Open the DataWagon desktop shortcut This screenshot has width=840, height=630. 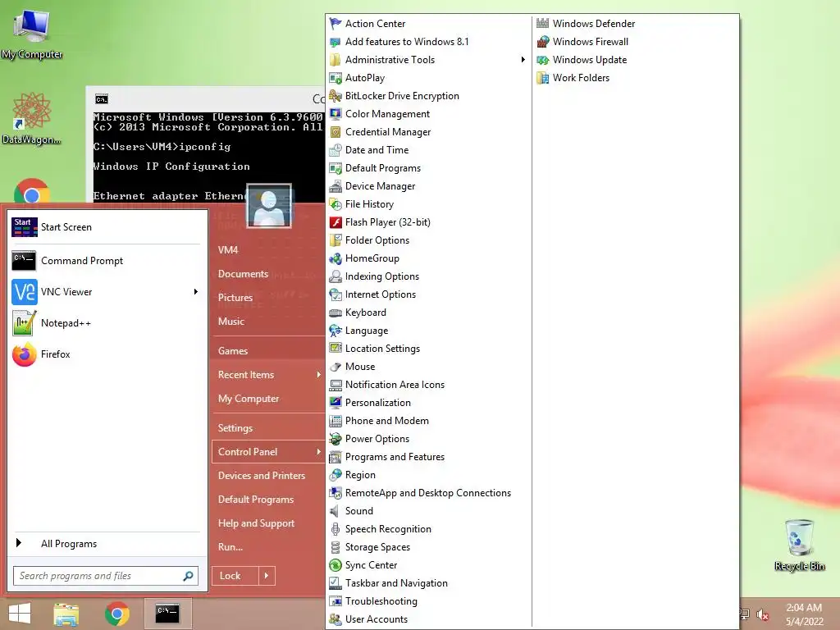coord(32,118)
